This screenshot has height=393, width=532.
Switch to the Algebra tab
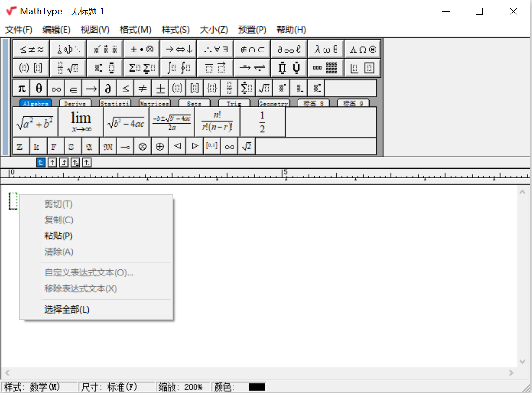(x=36, y=103)
